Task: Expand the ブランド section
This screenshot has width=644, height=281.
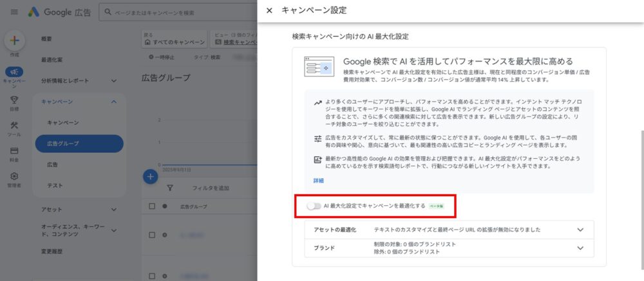Action: 580,248
